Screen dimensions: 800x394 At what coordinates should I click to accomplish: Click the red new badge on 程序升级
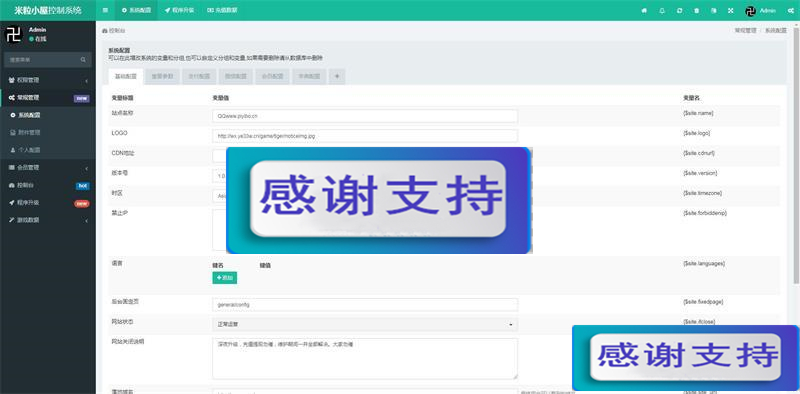point(82,204)
